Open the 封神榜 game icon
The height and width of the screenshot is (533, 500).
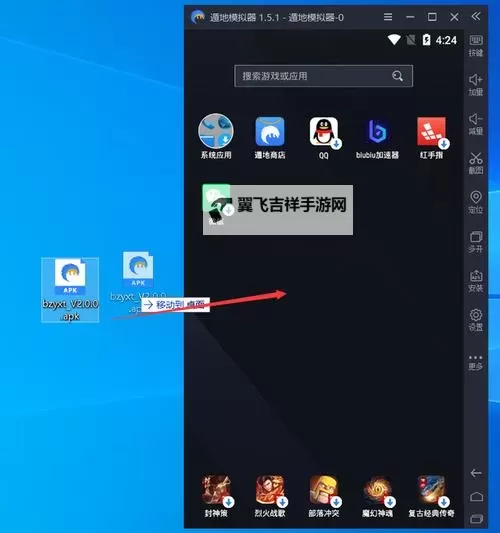216,490
